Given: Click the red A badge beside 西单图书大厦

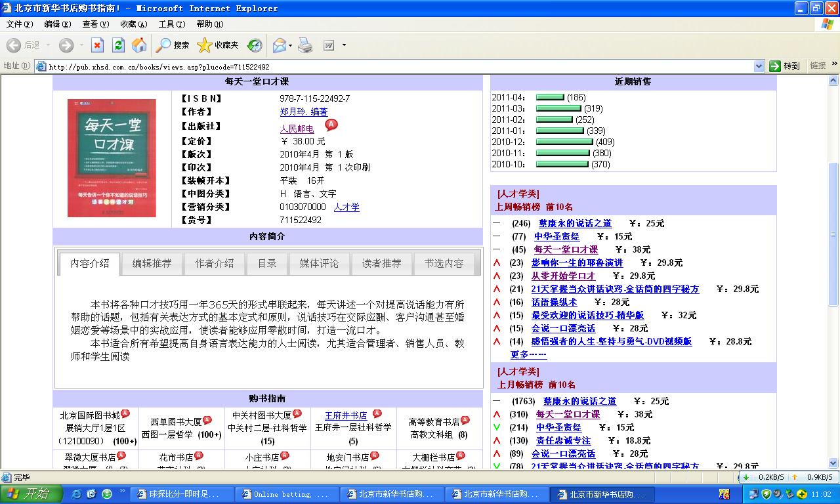Looking at the screenshot, I should click(x=207, y=420).
